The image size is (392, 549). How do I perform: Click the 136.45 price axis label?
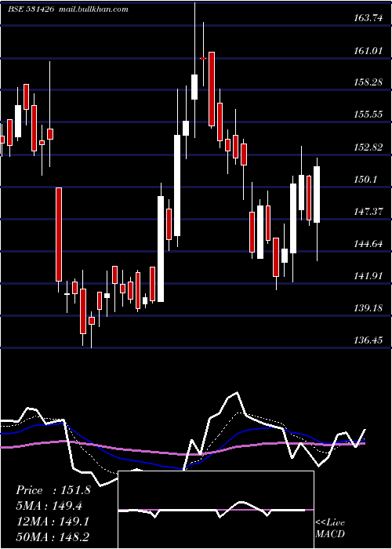click(368, 340)
